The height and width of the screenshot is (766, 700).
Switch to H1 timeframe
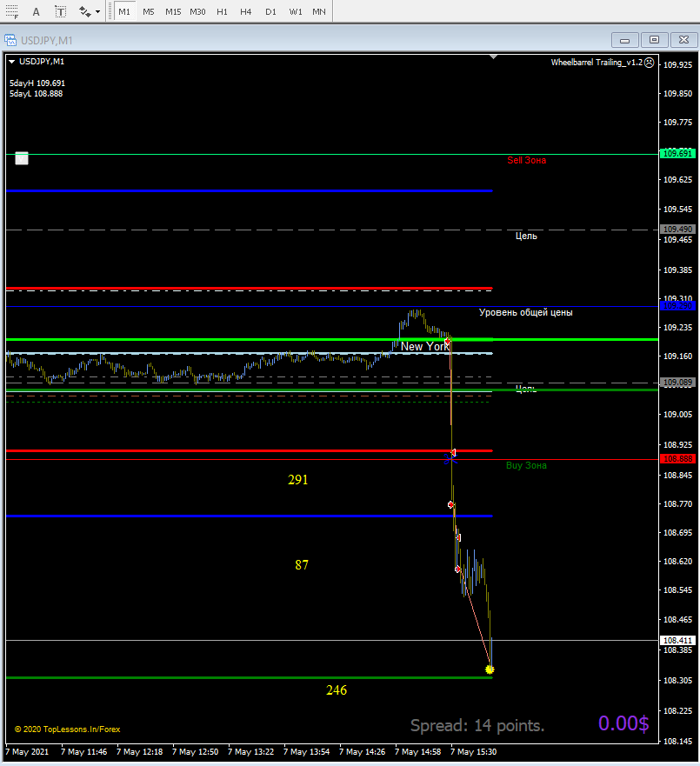222,11
